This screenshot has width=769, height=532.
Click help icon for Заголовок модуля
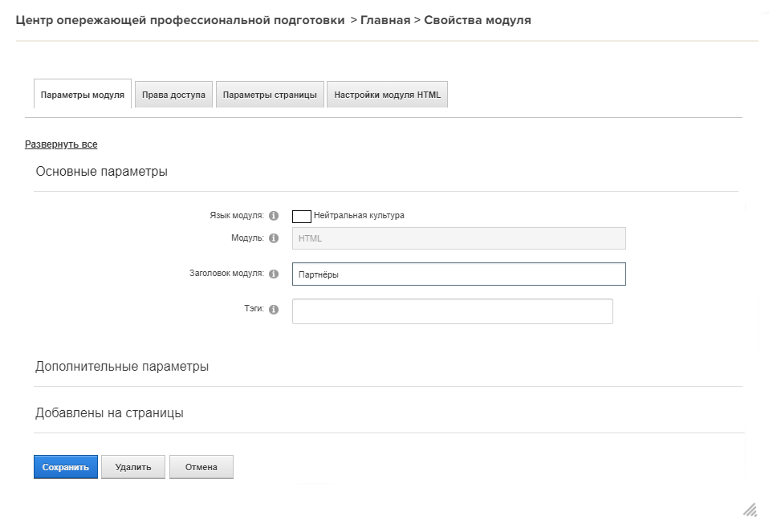pyautogui.click(x=274, y=274)
